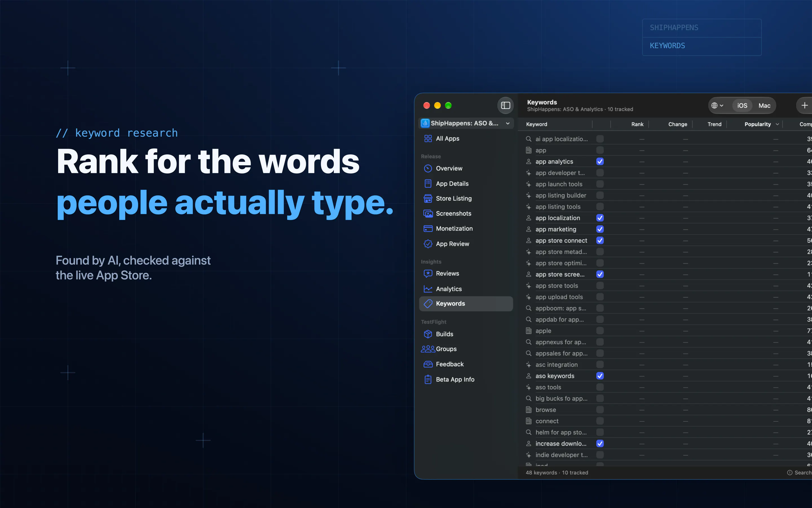Click building icon beside apple keyword
Screen dimensions: 812x508
click(528, 331)
